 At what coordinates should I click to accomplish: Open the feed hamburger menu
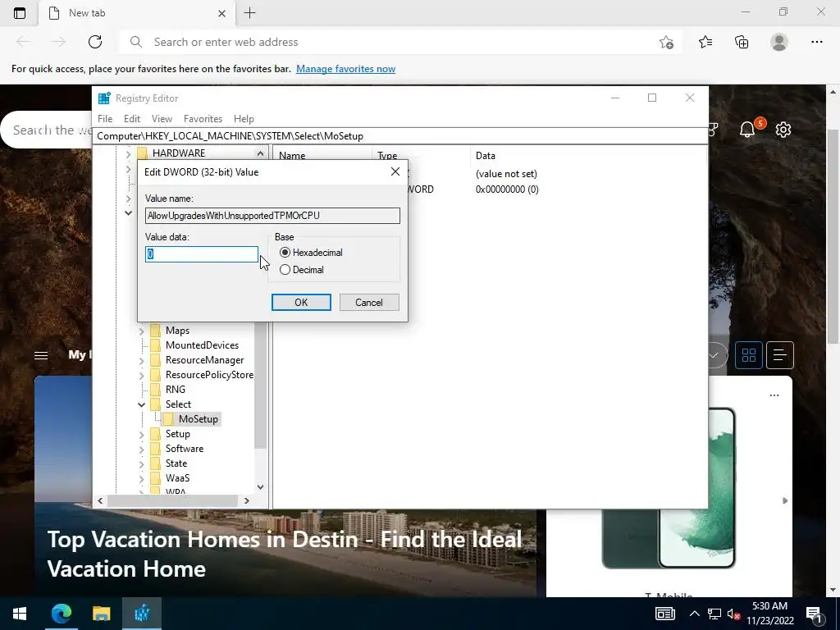pos(41,355)
